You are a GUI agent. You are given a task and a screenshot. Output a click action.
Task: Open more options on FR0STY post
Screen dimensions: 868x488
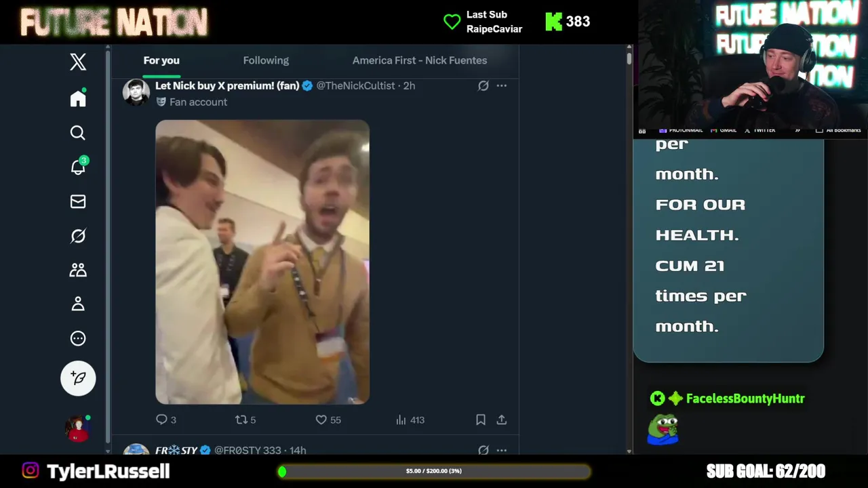click(501, 450)
